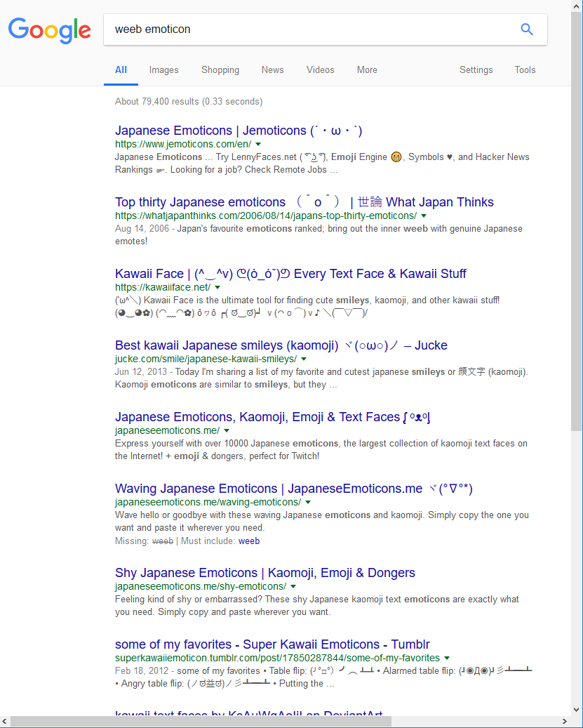This screenshot has height=728, width=583.
Task: Click the horizontal scrollbar left arrow
Action: [x=5, y=722]
